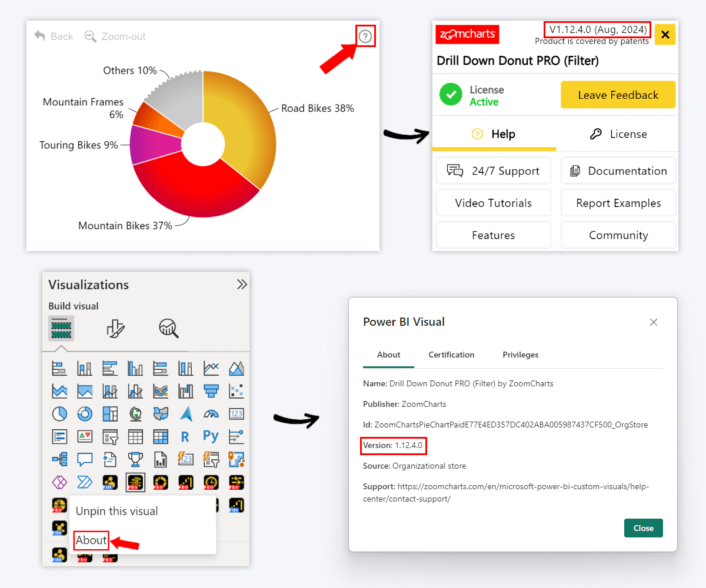
Task: Select the Clustered bar chart visual
Action: 110,368
